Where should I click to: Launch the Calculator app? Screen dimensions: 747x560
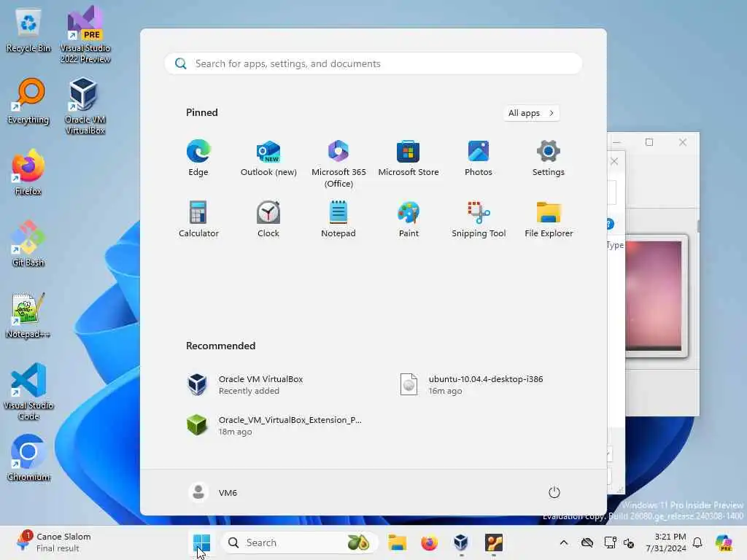[x=198, y=219]
